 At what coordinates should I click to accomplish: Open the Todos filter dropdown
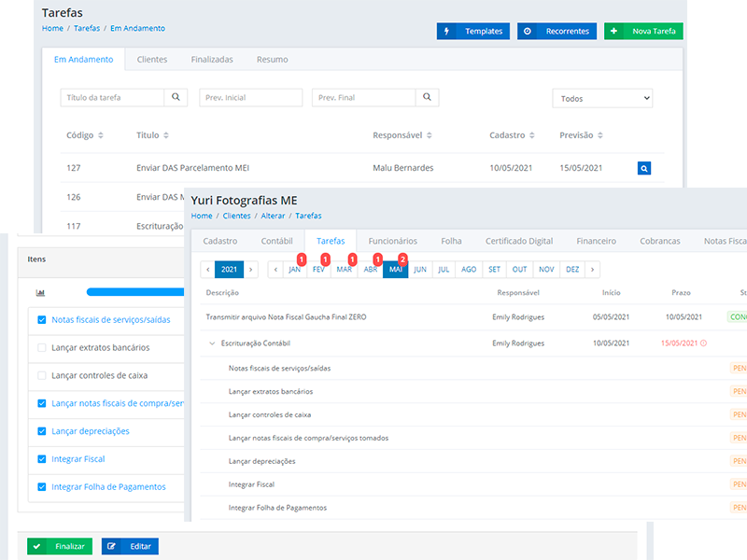point(602,98)
